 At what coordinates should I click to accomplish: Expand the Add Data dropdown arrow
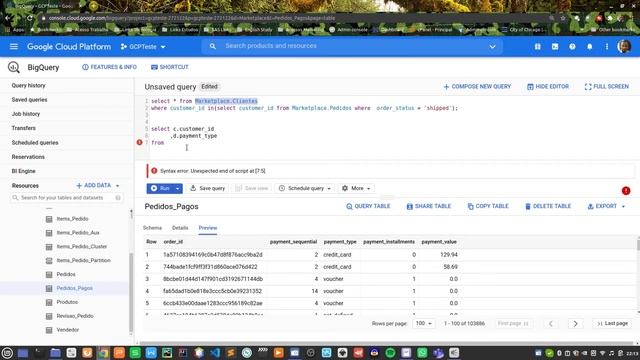tap(118, 186)
